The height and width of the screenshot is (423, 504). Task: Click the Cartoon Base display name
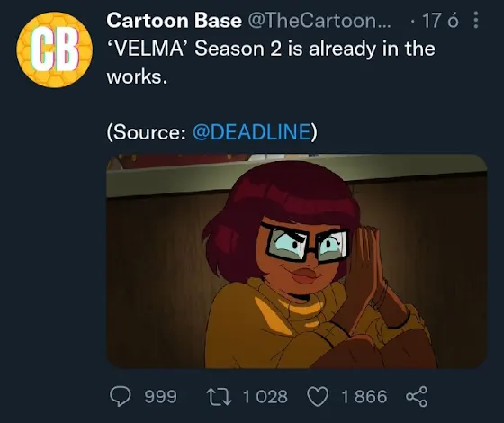174,21
